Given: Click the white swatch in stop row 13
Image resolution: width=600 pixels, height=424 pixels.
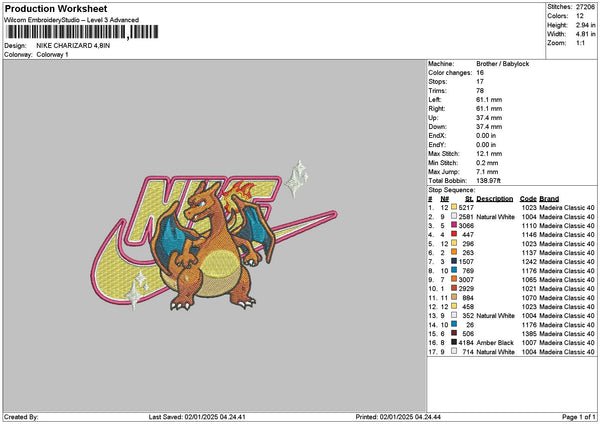Looking at the screenshot, I should click(454, 315).
